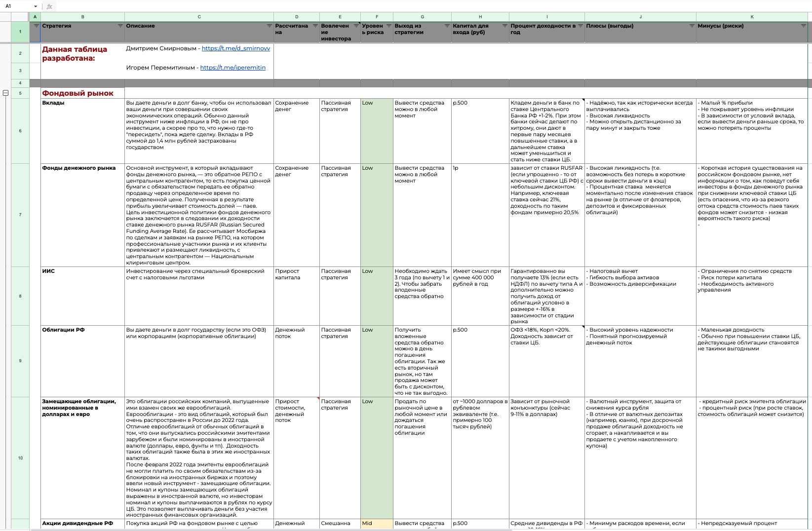Select column C header
This screenshot has width=812, height=531.
point(199,17)
